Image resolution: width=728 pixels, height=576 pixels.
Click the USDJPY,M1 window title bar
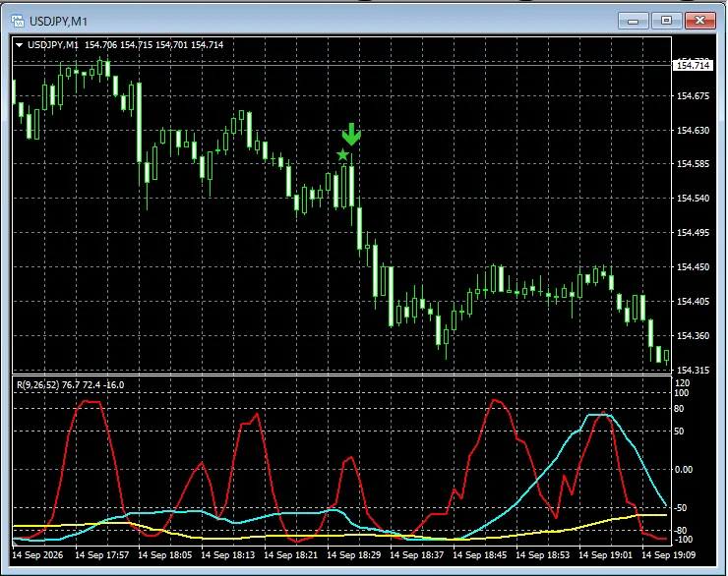[316, 21]
